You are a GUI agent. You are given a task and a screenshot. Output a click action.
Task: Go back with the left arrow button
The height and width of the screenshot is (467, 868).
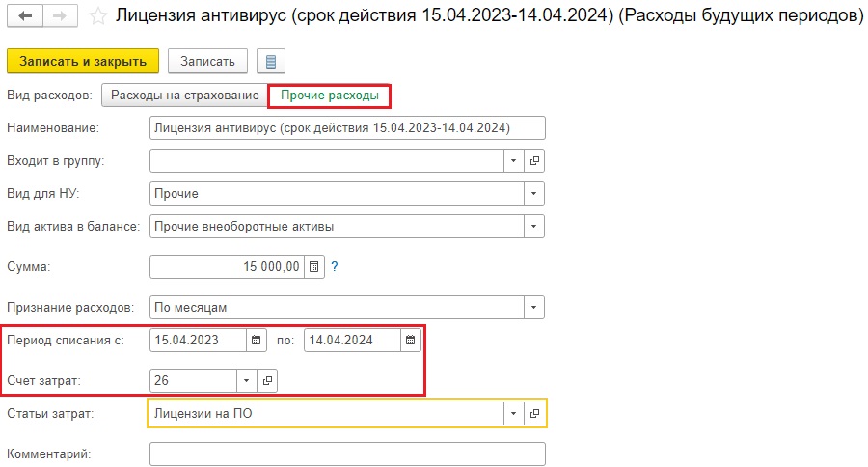pos(25,16)
